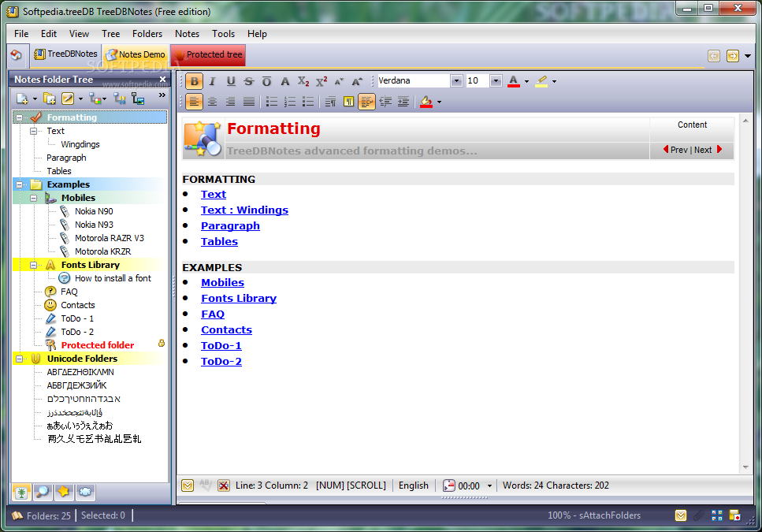Screen dimensions: 762x532
Task: Click favorites star icon at panel bottom
Action: (64, 492)
